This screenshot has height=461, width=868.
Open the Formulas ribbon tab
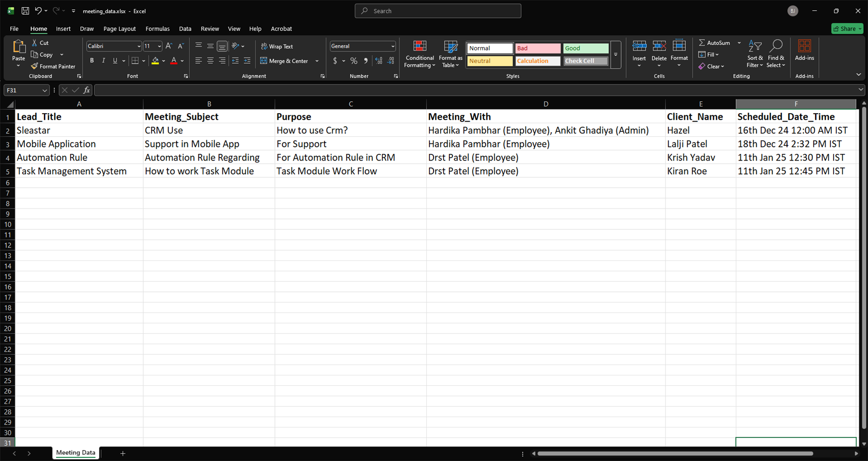[x=157, y=29]
